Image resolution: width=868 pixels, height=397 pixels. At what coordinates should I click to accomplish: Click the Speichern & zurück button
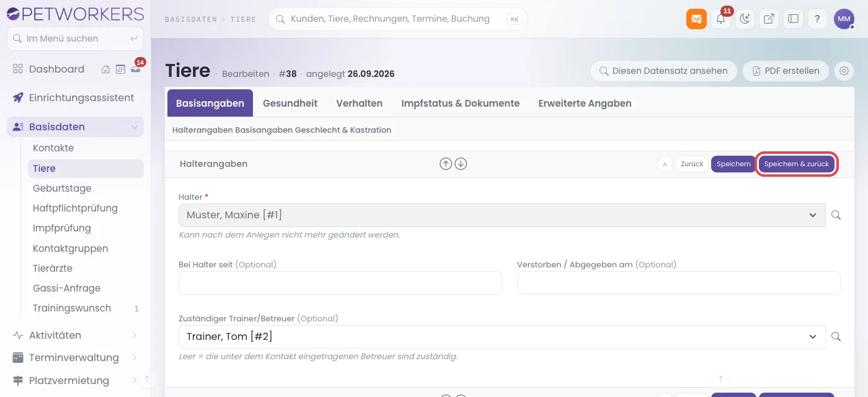(x=797, y=164)
